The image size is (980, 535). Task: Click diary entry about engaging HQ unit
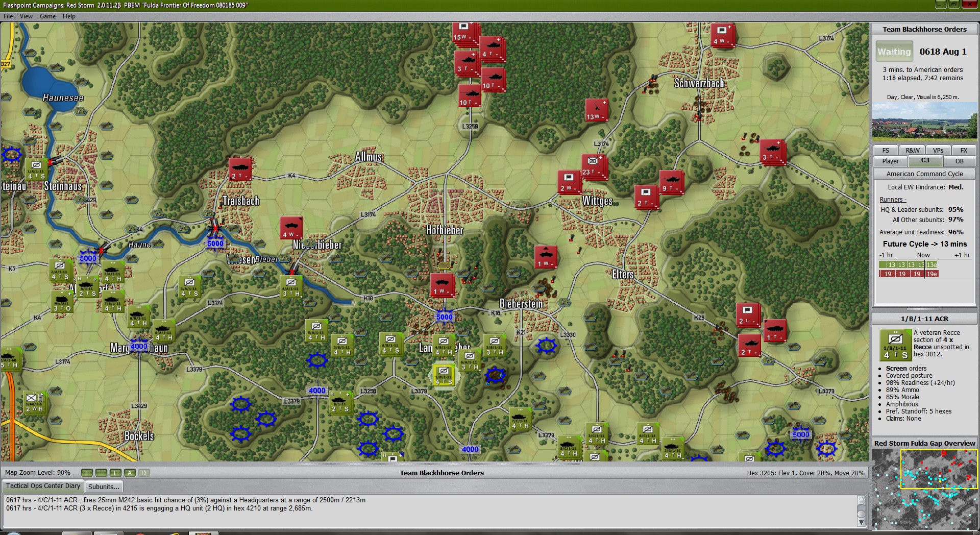[x=159, y=508]
